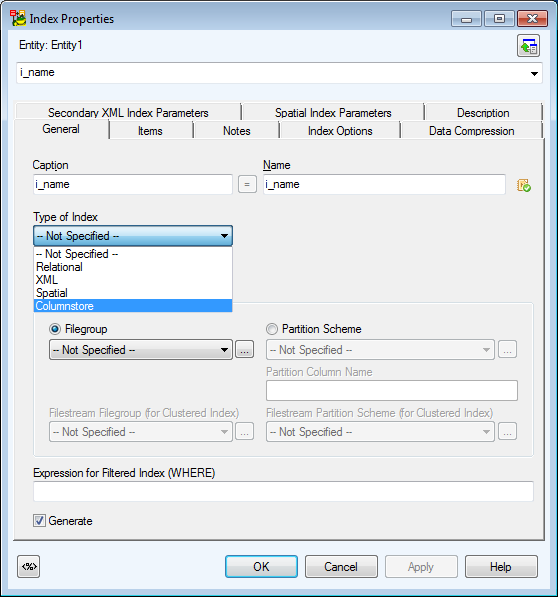
Task: Click the Help button
Action: (501, 567)
